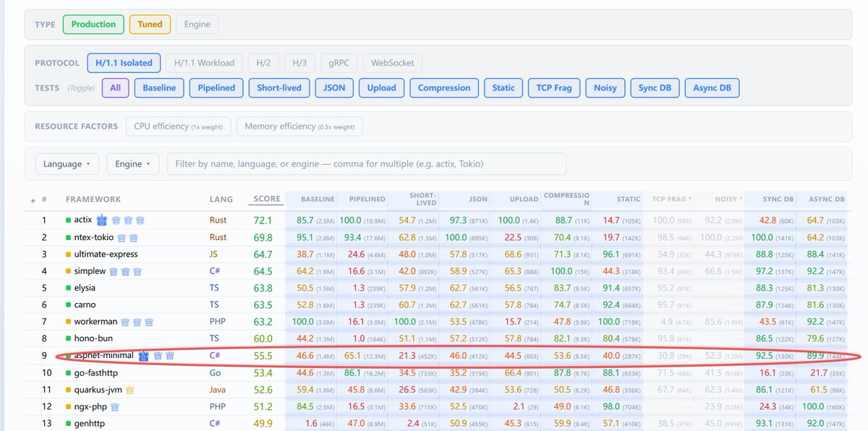Switch to the H/3 protocol
868x431 pixels.
[x=299, y=63]
